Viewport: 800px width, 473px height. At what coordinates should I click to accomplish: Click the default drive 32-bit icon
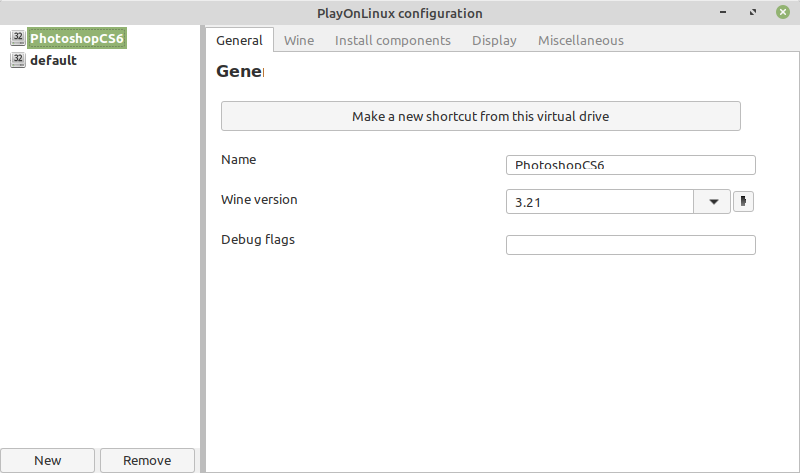tap(18, 60)
